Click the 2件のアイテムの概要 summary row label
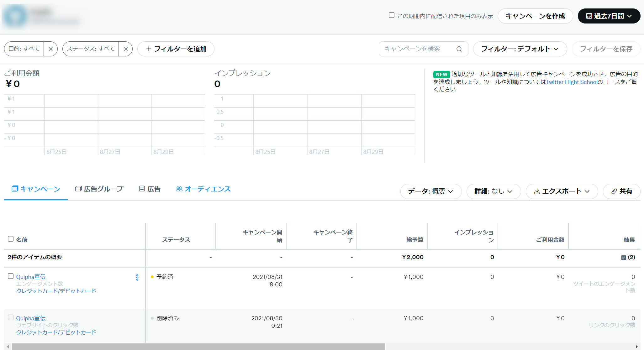 [35, 257]
